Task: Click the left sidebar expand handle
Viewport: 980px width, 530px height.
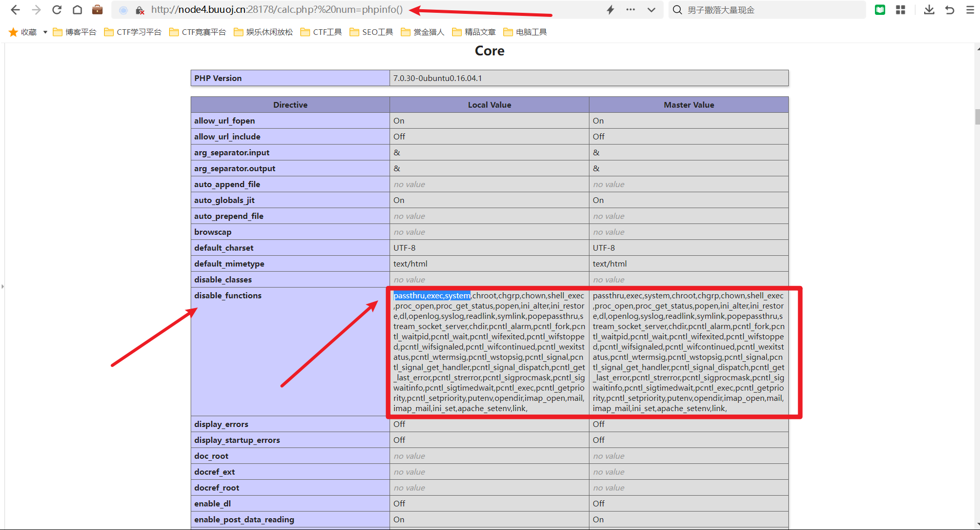Action: tap(3, 287)
